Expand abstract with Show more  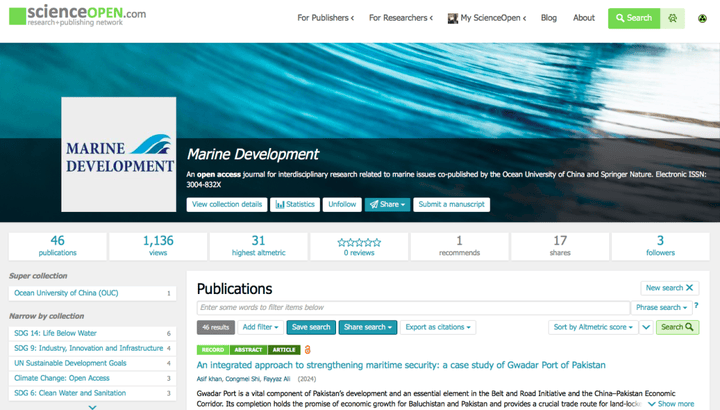point(671,404)
